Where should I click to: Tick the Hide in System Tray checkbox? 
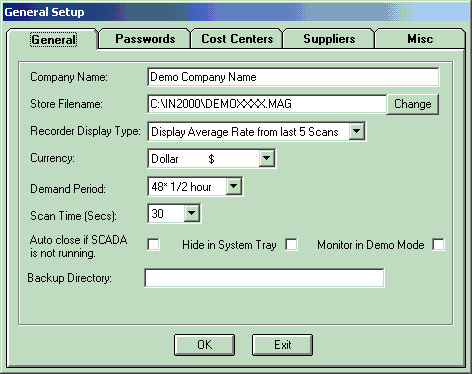click(291, 245)
